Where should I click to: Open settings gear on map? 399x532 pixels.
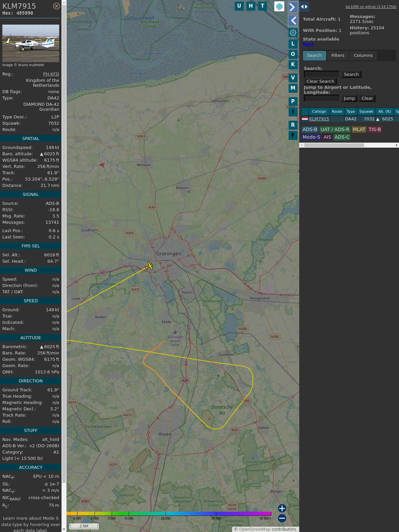(293, 33)
